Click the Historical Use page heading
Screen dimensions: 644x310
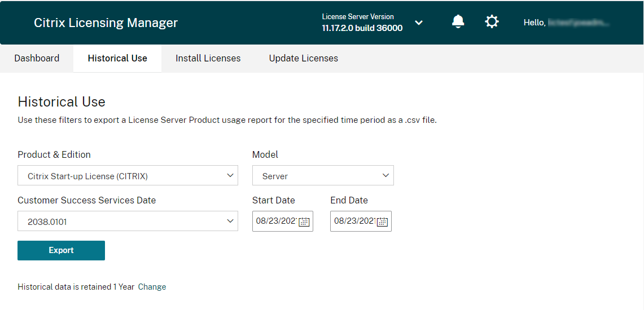click(x=62, y=102)
